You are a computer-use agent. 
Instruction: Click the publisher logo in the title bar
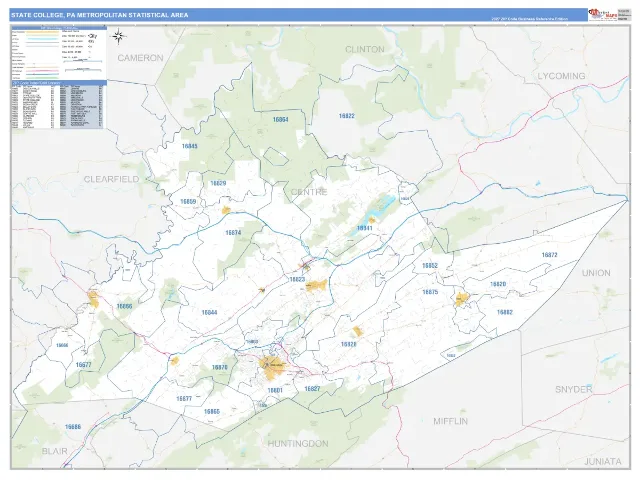[602, 15]
